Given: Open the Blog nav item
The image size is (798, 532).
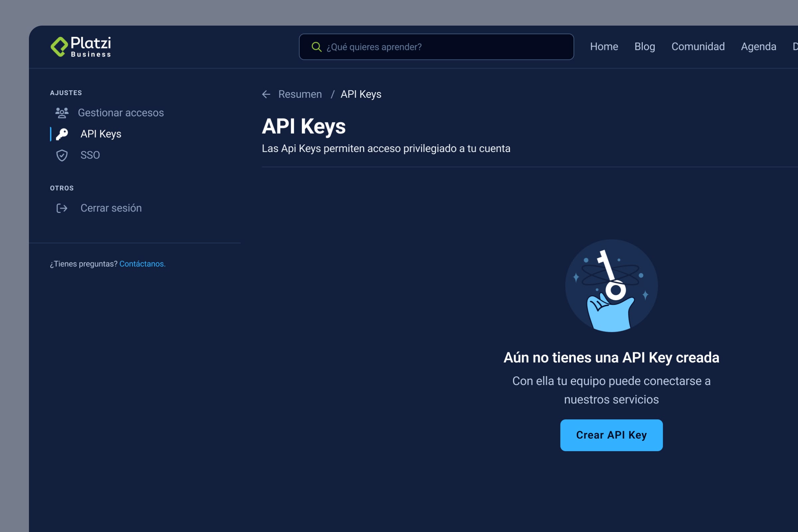Looking at the screenshot, I should coord(644,47).
